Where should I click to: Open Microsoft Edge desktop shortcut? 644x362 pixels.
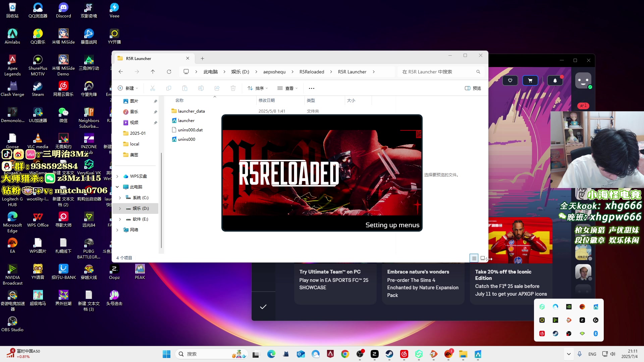point(12,222)
